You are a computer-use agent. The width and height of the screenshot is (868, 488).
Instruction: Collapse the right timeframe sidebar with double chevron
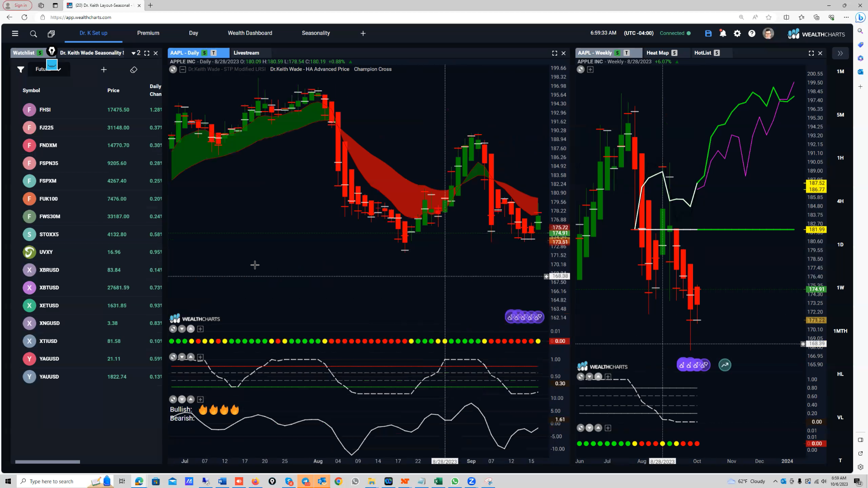[840, 53]
